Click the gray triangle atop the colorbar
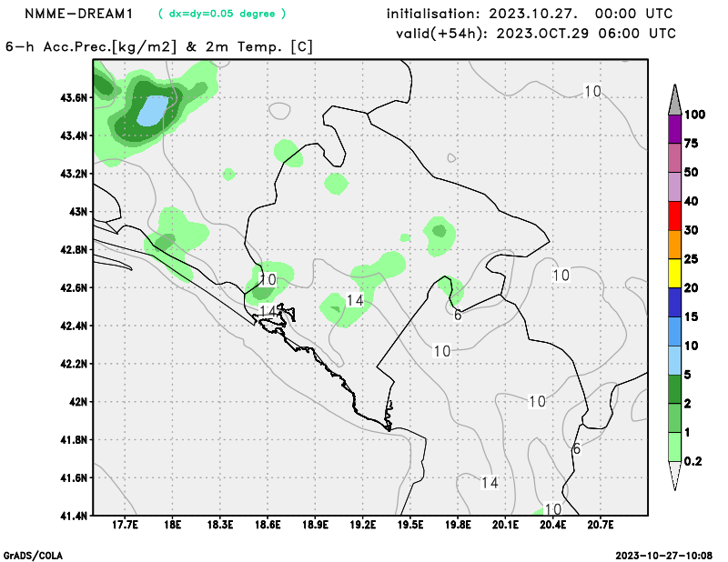This screenshot has height=562, width=728. [674, 100]
